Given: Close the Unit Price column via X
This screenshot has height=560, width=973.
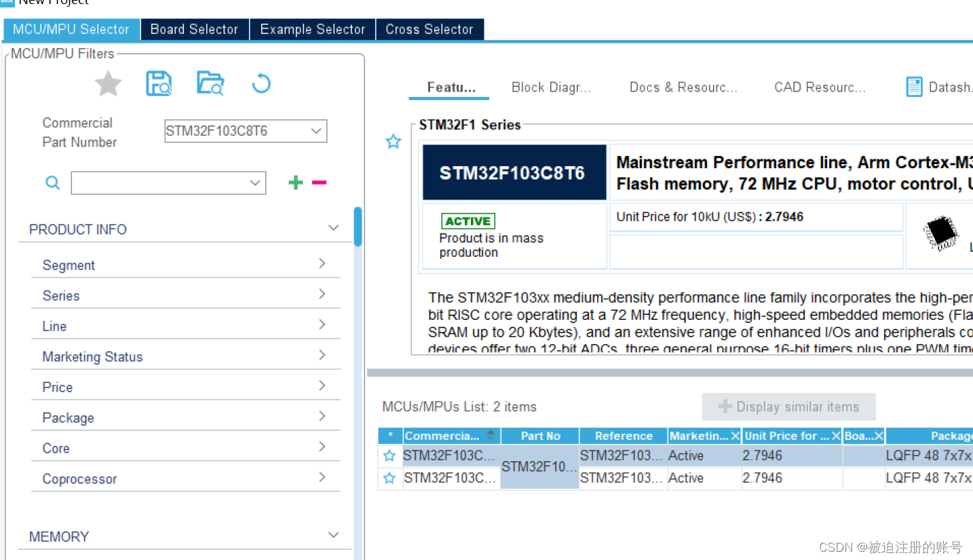Looking at the screenshot, I should 836,436.
